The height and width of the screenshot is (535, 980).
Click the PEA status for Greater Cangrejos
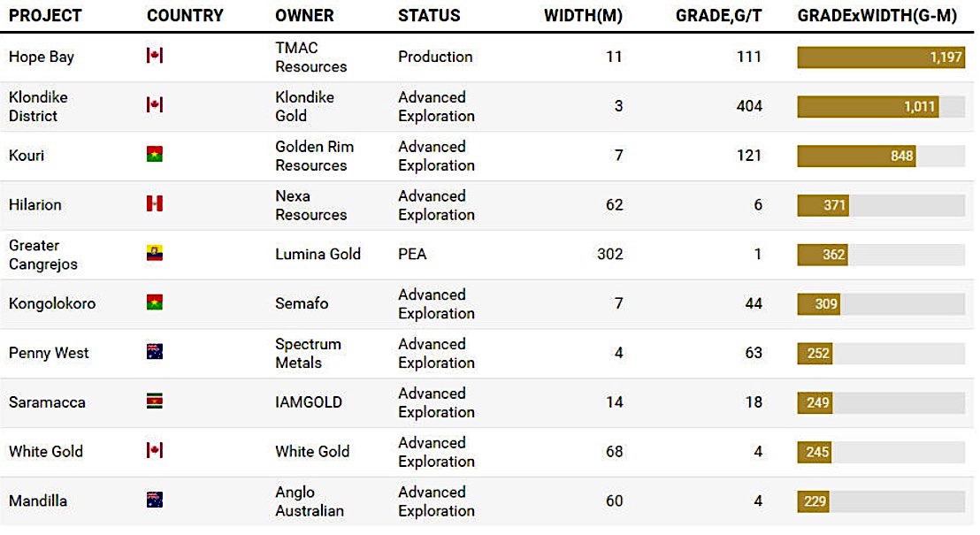click(412, 254)
